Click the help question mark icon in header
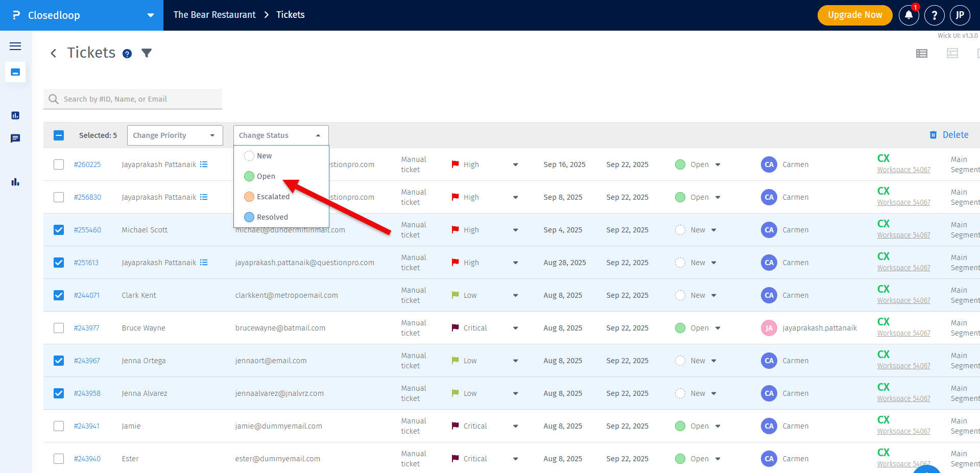Screen dimensions: 980x473 (934, 15)
